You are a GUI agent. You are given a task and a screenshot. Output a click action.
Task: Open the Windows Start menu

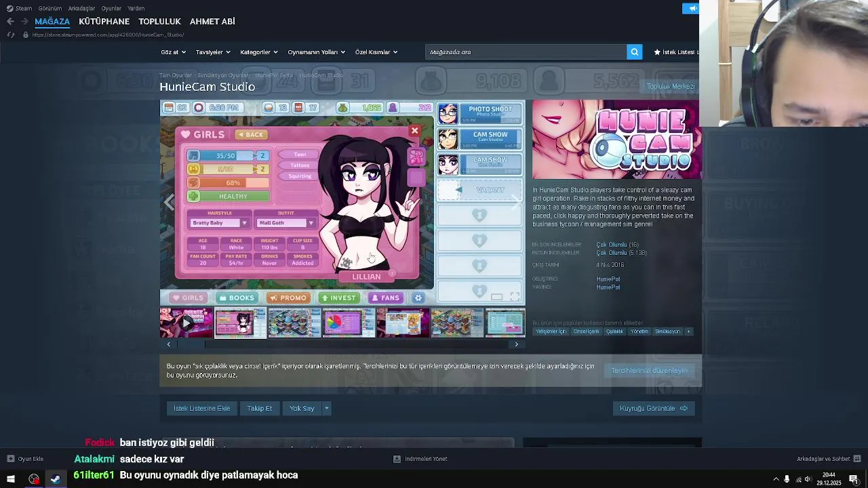(x=10, y=479)
